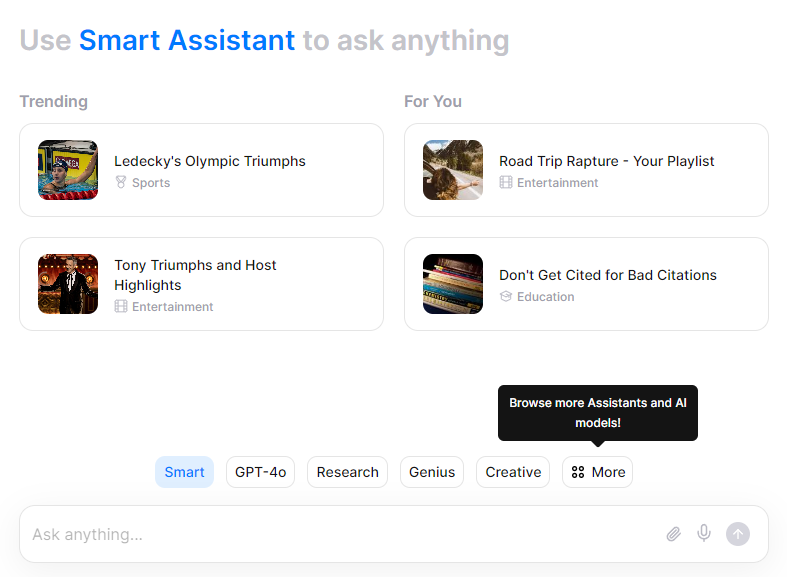Expand More assistants and AI models
The width and height of the screenshot is (787, 577).
598,472
